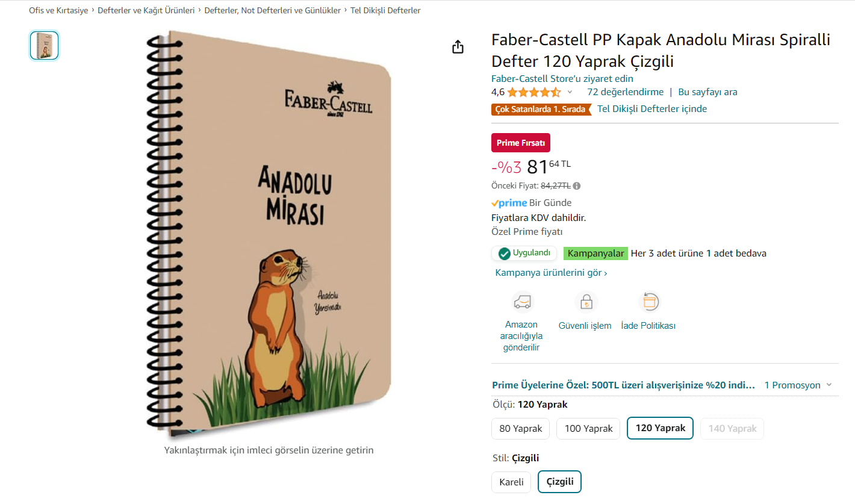855x504 pixels.
Task: Visit the Faber-Castell Store link
Action: tap(562, 78)
